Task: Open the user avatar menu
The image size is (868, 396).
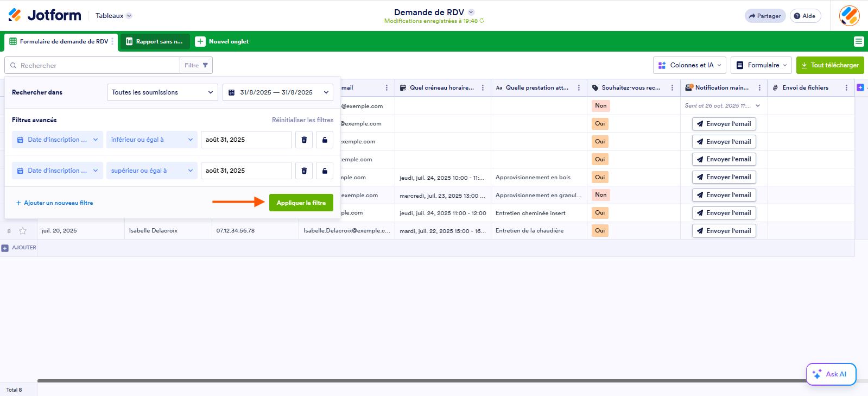Action: [x=849, y=16]
